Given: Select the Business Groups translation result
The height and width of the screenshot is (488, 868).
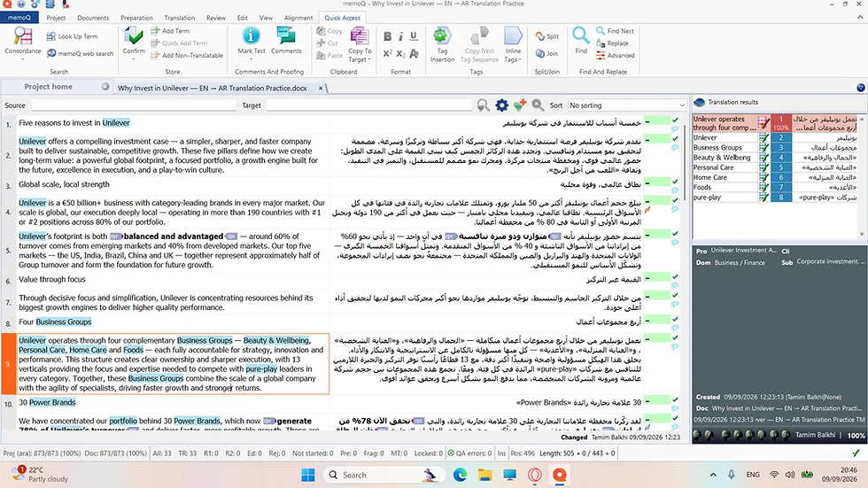Looking at the screenshot, I should coord(775,148).
